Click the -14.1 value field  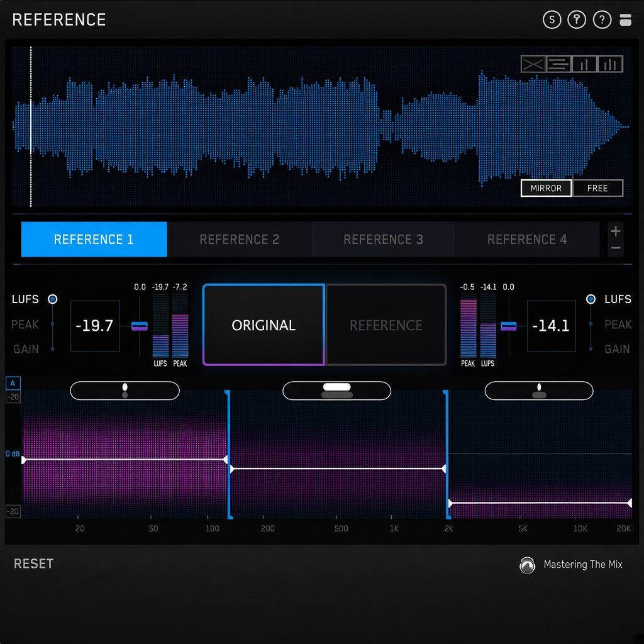point(551,326)
